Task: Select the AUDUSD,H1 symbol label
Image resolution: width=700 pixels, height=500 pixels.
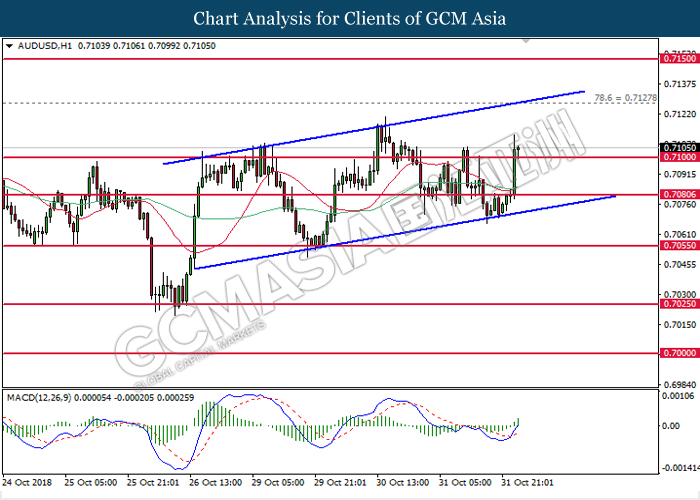Action: 45,46
